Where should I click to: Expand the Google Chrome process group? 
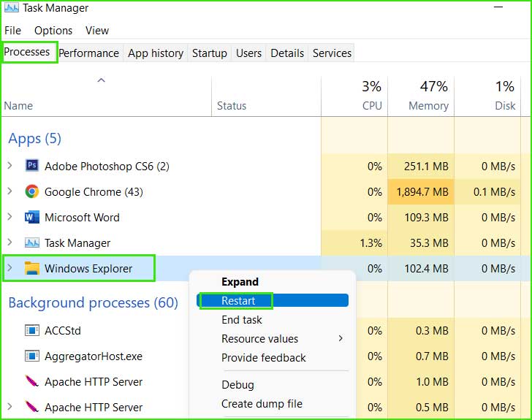click(9, 191)
